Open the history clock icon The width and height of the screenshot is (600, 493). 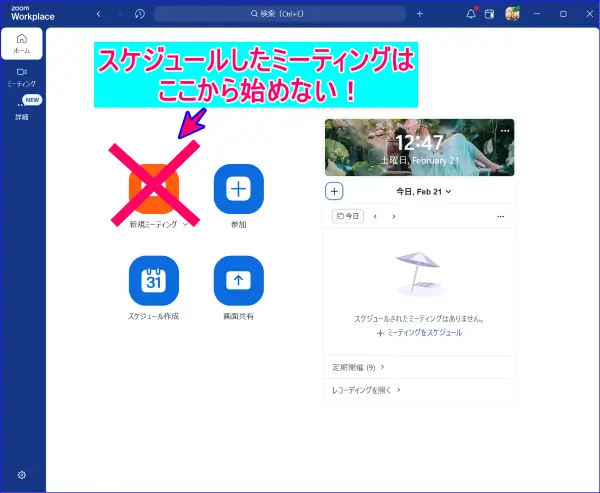pyautogui.click(x=140, y=14)
